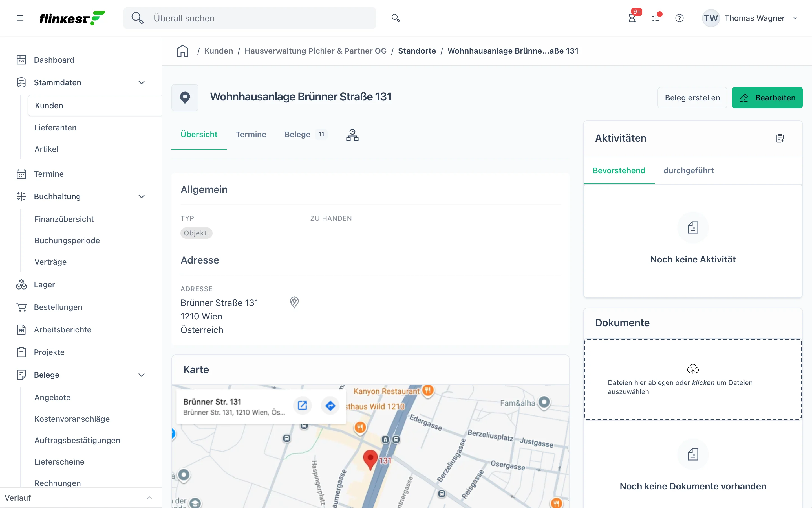Open Lieferanten in the sidebar
The width and height of the screenshot is (812, 508).
point(55,128)
